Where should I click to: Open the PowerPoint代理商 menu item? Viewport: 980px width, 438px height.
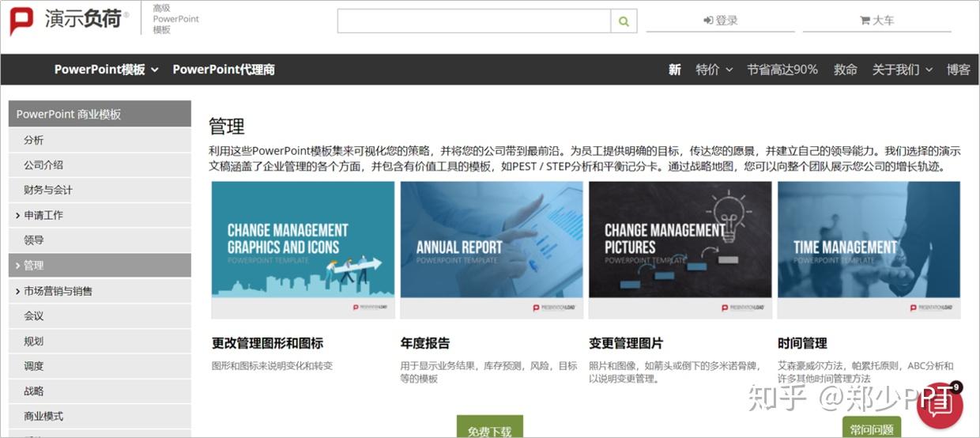click(x=224, y=70)
